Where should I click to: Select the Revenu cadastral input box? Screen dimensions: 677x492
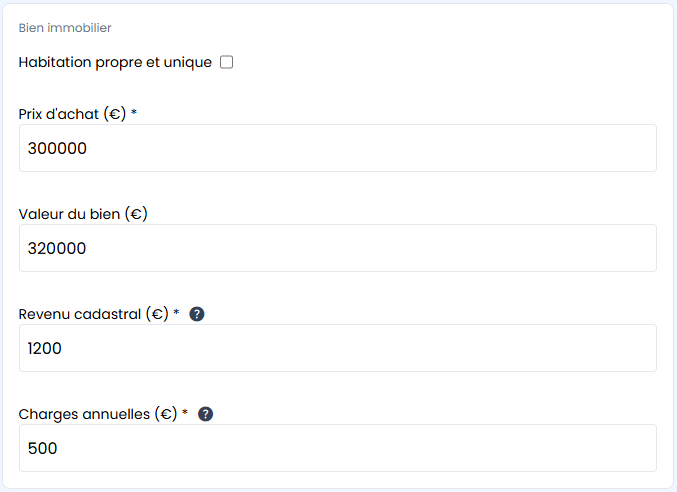point(338,348)
